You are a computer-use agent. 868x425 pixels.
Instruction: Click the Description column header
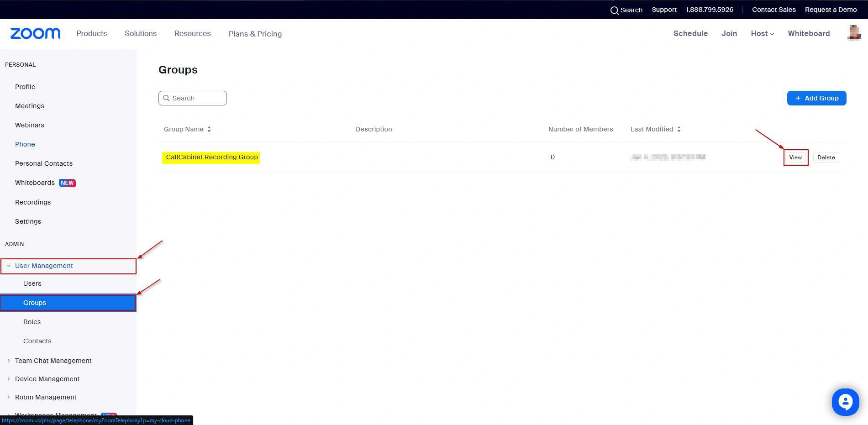[374, 129]
